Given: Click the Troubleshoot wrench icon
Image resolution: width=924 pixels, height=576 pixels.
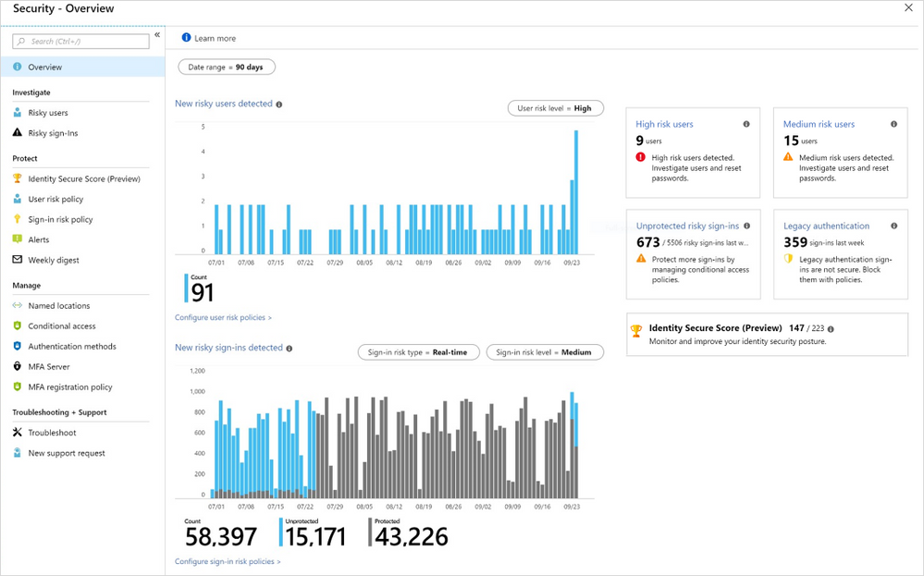Looking at the screenshot, I should tap(18, 432).
